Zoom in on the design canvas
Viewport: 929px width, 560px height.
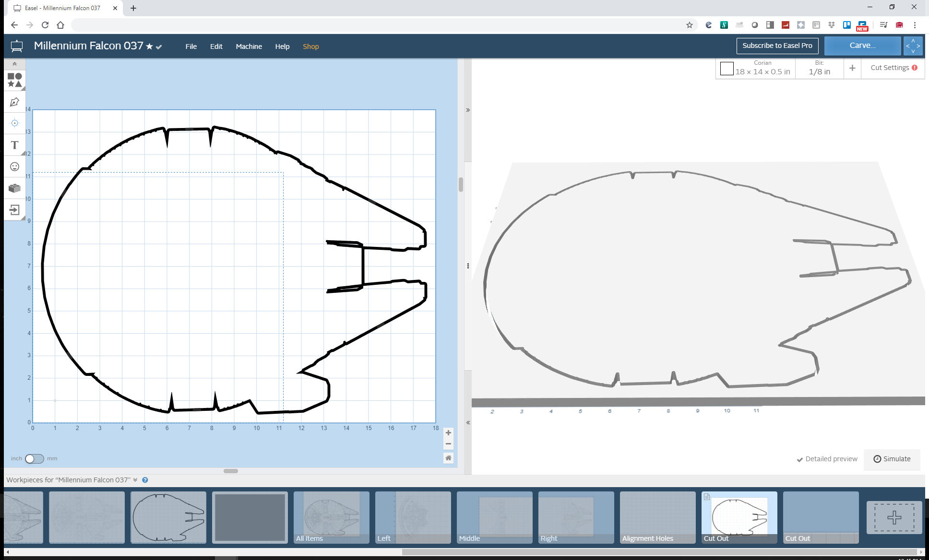click(448, 433)
